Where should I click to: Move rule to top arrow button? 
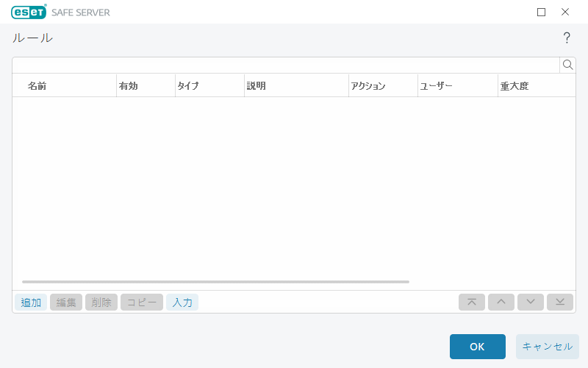point(472,302)
